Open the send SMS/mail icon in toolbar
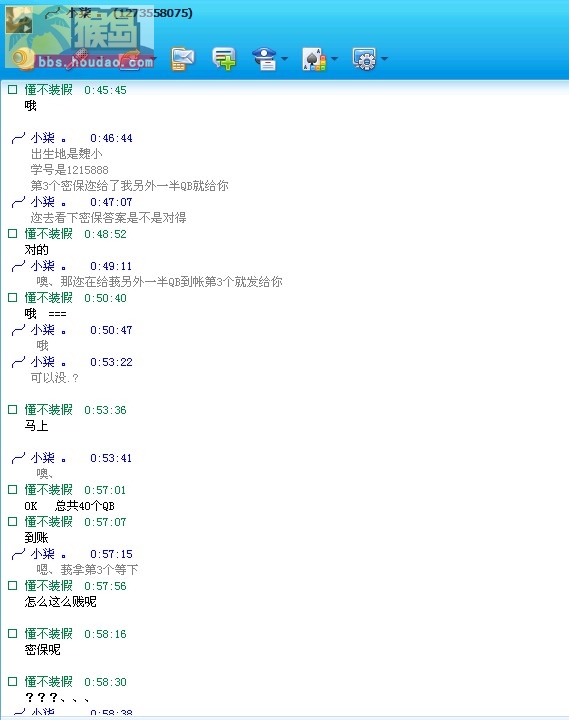Image resolution: width=569 pixels, height=720 pixels. 182,59
